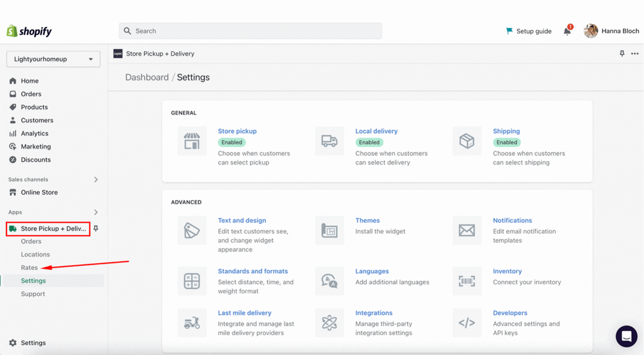Screen dimensions: 644x355
Task: Click the Inventory barcode icon
Action: click(467, 281)
